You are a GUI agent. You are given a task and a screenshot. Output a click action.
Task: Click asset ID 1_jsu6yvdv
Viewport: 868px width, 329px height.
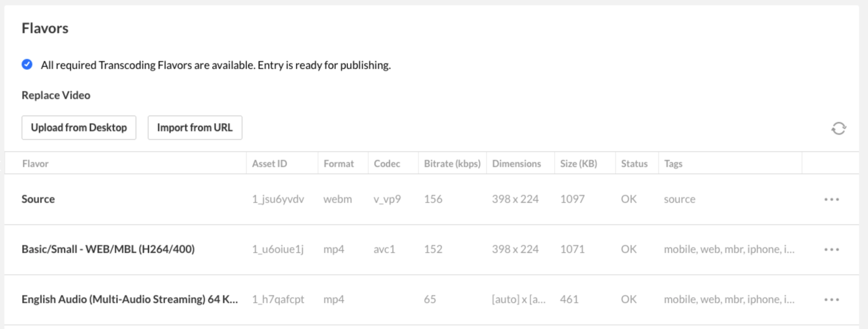(278, 199)
